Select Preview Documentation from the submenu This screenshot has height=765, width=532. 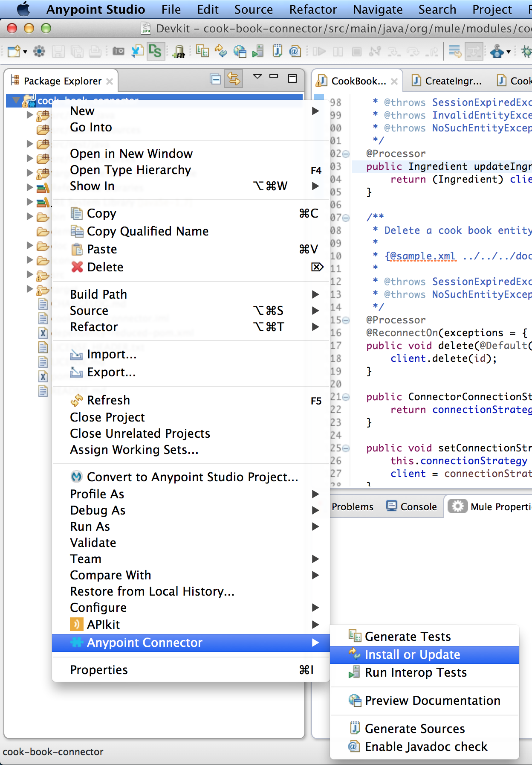432,701
